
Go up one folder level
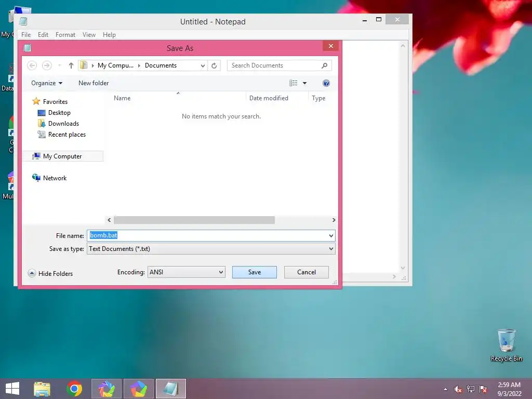(71, 65)
